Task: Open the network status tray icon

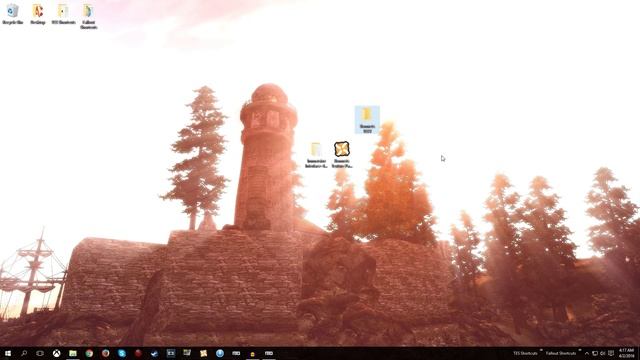Action: click(x=595, y=353)
